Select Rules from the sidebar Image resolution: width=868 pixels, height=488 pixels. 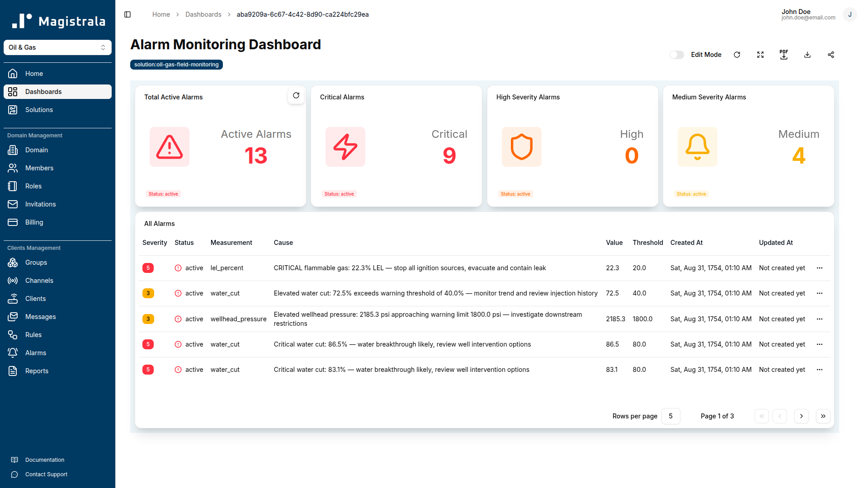click(x=33, y=334)
